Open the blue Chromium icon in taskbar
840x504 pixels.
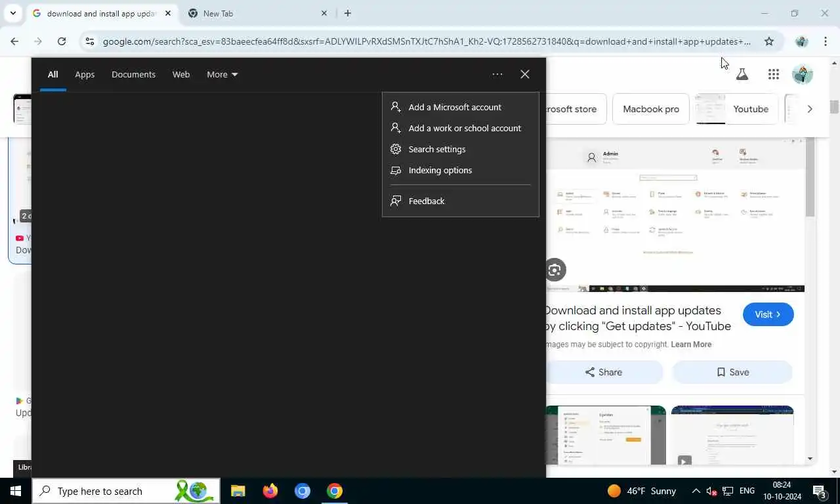coord(302,491)
